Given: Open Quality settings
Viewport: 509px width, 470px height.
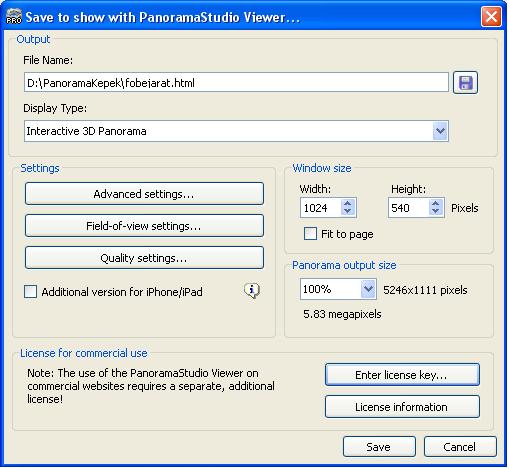Looking at the screenshot, I should point(144,258).
